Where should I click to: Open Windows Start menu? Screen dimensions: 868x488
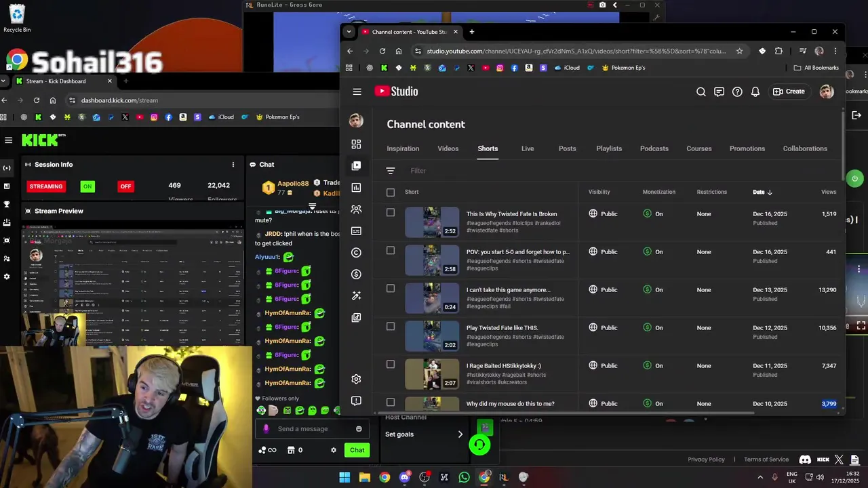(344, 477)
